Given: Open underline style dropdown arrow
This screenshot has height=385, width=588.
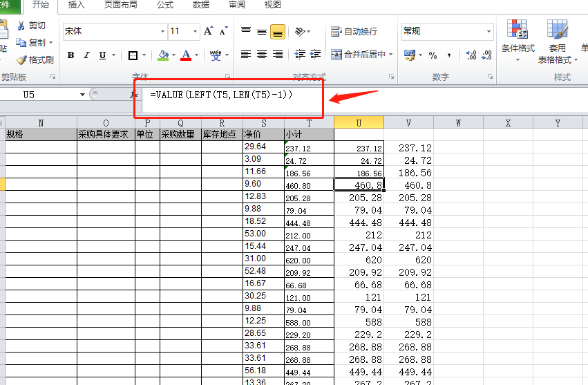Looking at the screenshot, I should 113,55.
